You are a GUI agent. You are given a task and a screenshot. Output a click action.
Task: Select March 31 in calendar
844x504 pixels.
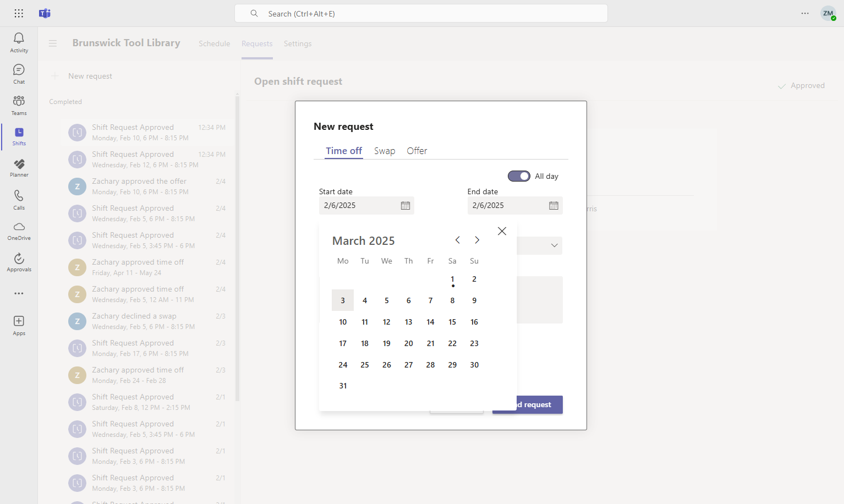[x=343, y=386]
